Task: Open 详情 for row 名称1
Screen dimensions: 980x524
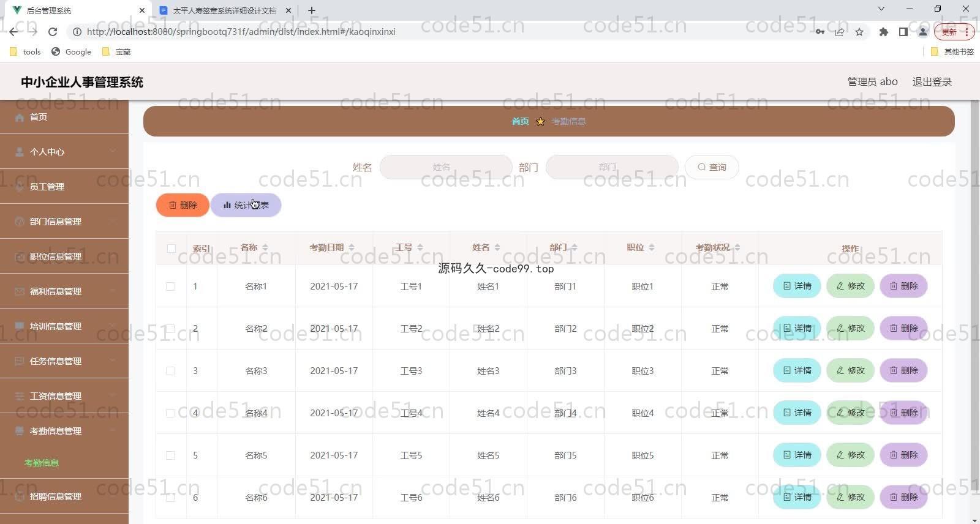Action: 797,286
